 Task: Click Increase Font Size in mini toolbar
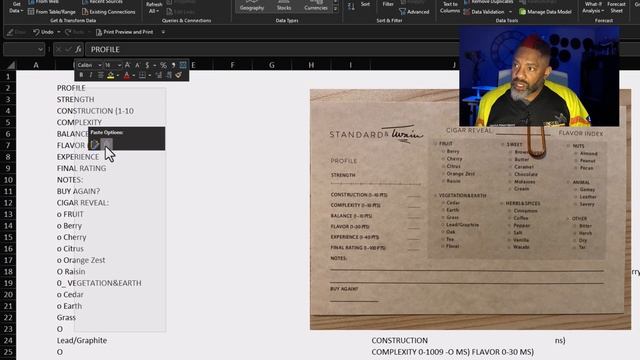(127, 65)
